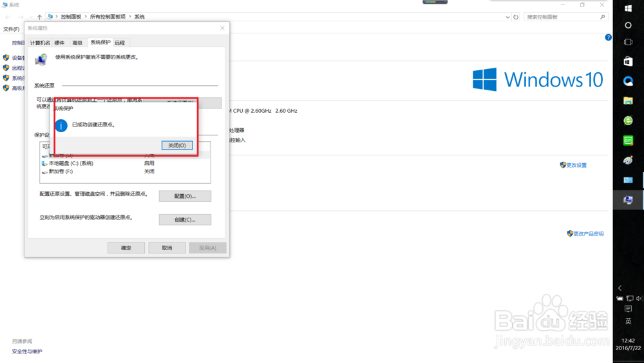Viewport: 644px width, 363px height.
Task: Click the back navigation arrow
Action: click(8, 17)
